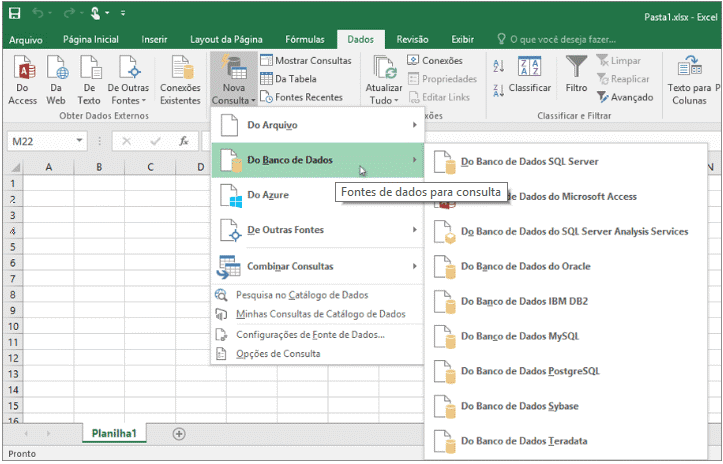Click Mostrar Consultas

pyautogui.click(x=306, y=60)
